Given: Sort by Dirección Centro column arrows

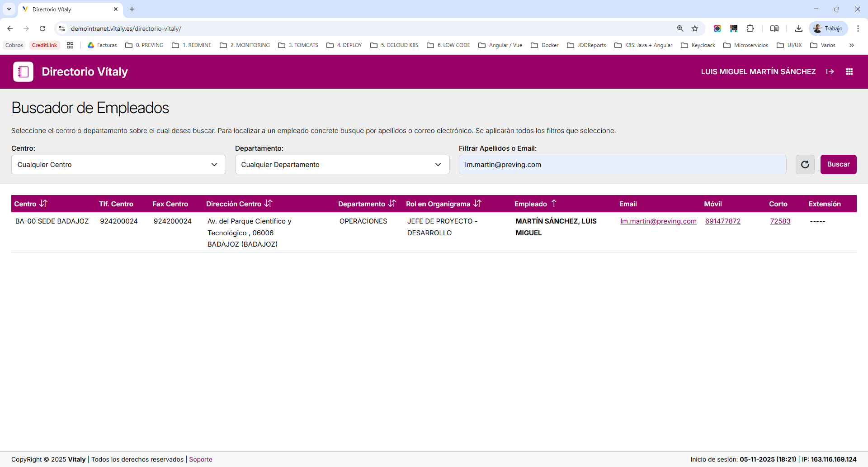Looking at the screenshot, I should pyautogui.click(x=269, y=204).
